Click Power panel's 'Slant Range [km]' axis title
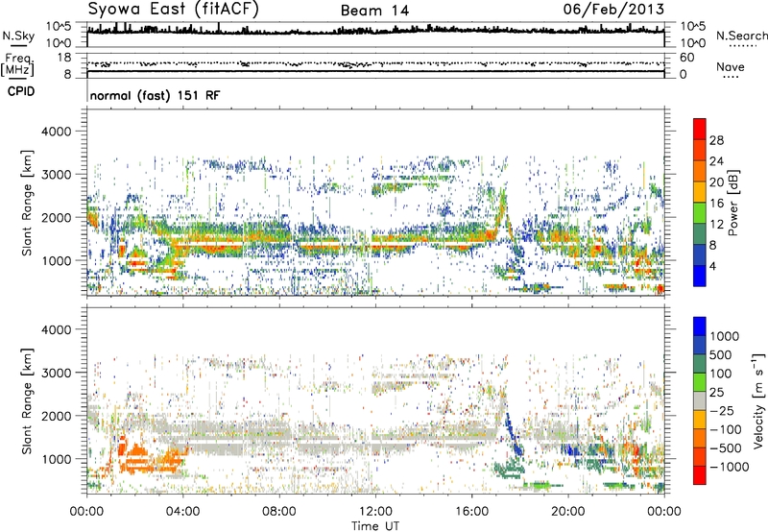 pos(27,203)
